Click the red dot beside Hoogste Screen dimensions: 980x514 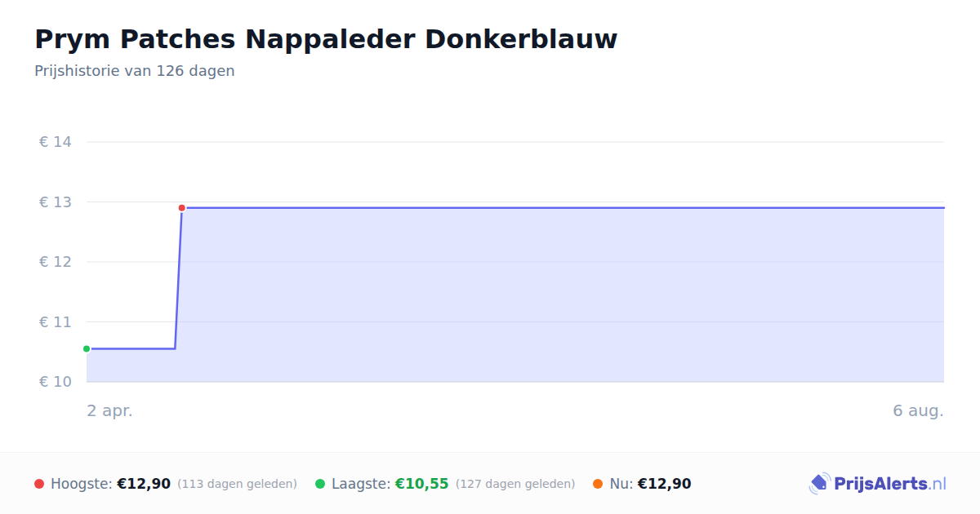tap(39, 484)
